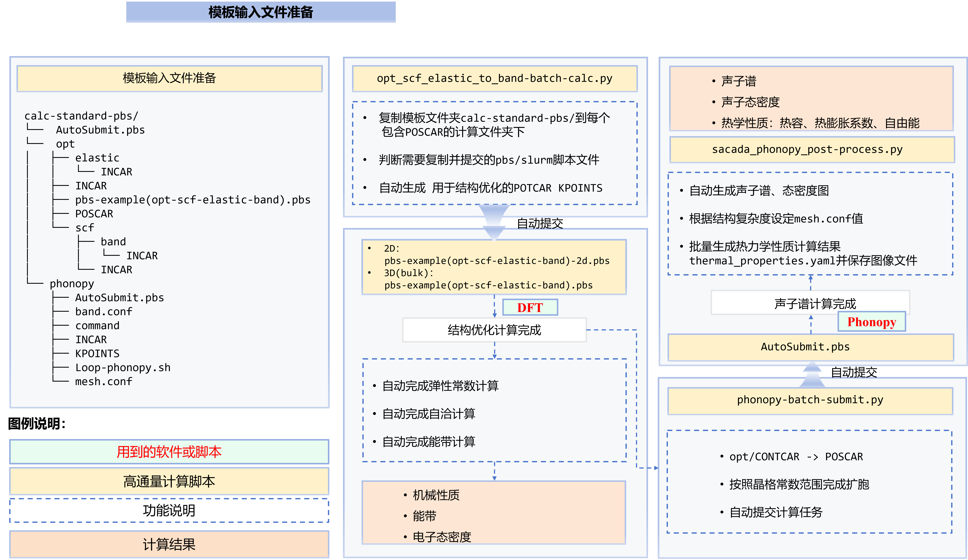Select the mesh.conf file entry
Image resolution: width=968 pixels, height=560 pixels.
[x=104, y=381]
